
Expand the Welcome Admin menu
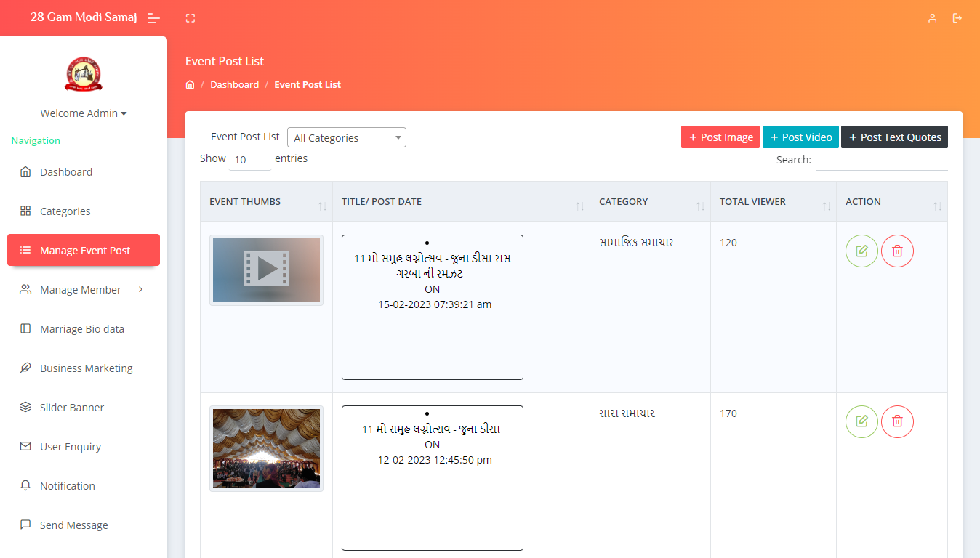point(84,113)
